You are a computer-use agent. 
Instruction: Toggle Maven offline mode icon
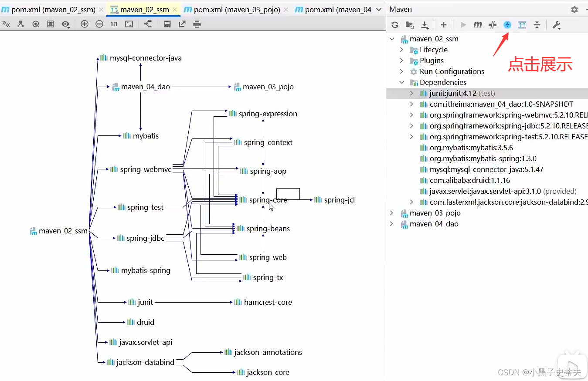(x=493, y=25)
